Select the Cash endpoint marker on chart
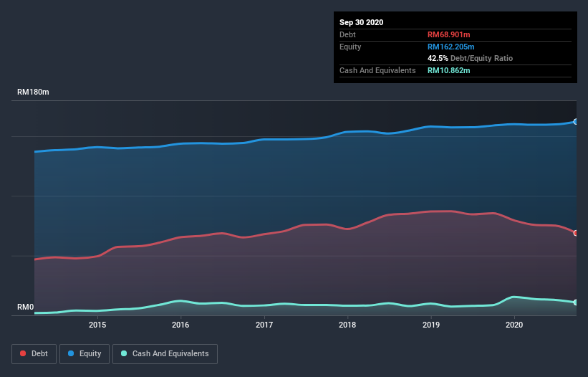The image size is (588, 377). coord(576,302)
